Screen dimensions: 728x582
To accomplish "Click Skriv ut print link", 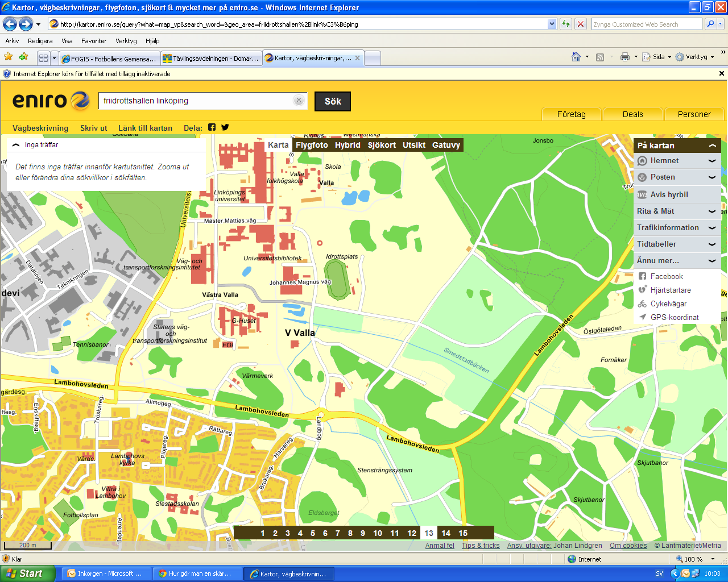I will [93, 128].
